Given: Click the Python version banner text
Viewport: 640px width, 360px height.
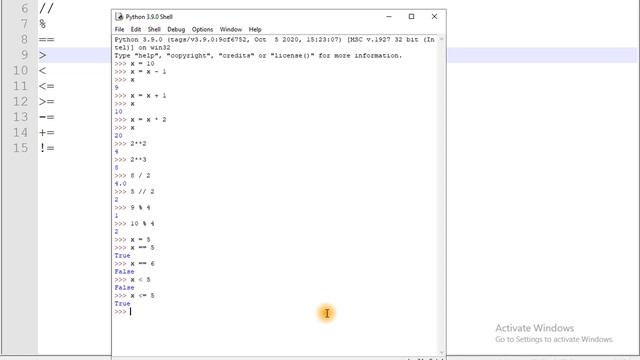Looking at the screenshot, I should tap(274, 44).
